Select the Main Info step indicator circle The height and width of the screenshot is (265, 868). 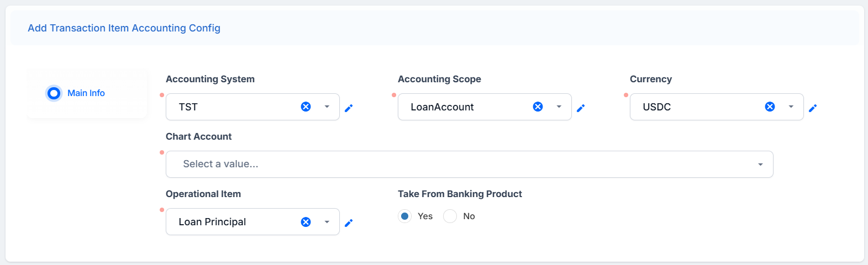click(x=54, y=93)
